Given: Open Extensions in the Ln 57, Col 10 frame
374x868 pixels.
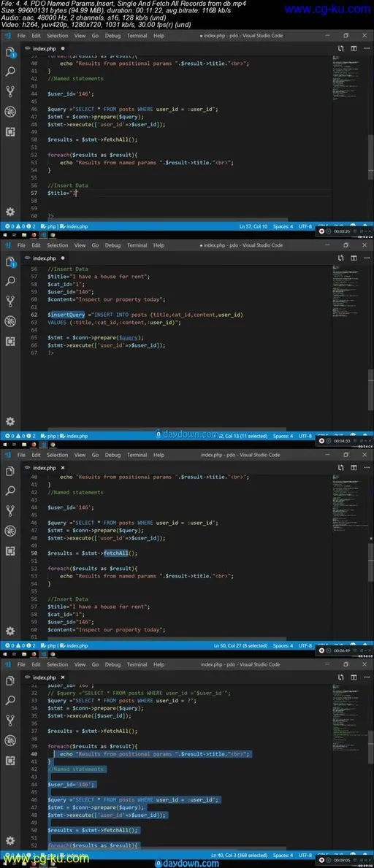Looking at the screenshot, I should pyautogui.click(x=10, y=131).
